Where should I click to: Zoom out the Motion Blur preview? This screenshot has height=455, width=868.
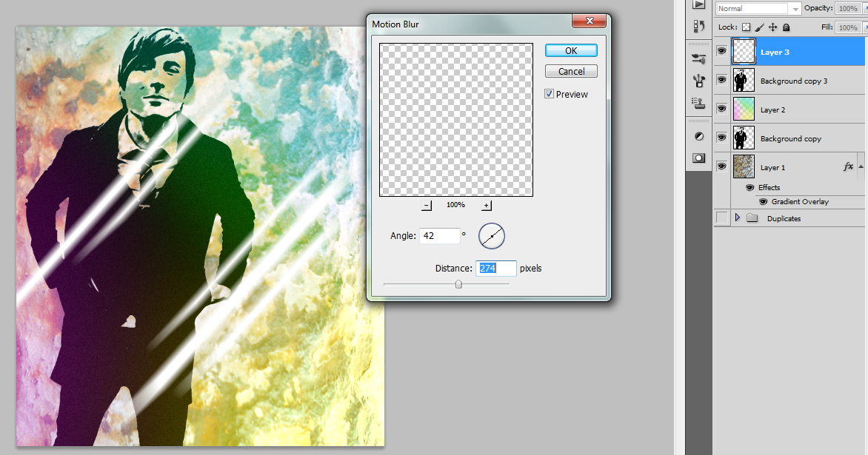click(427, 206)
